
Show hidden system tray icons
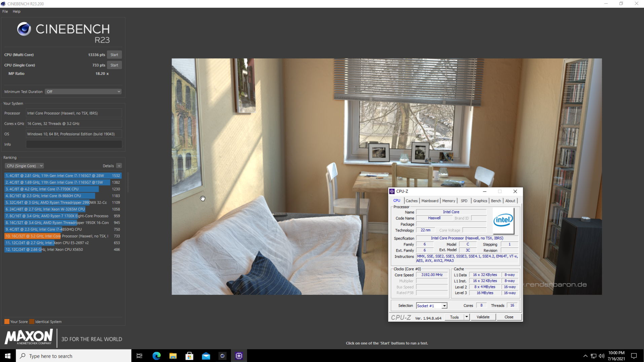click(585, 356)
